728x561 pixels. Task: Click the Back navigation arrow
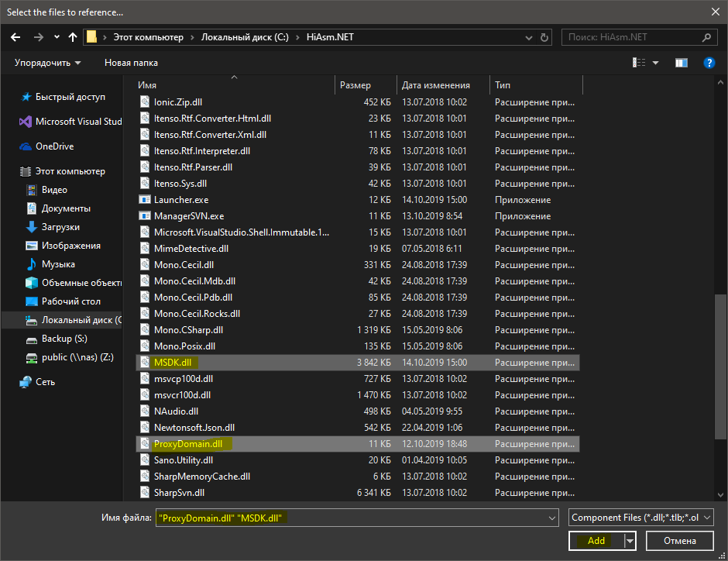(16, 37)
